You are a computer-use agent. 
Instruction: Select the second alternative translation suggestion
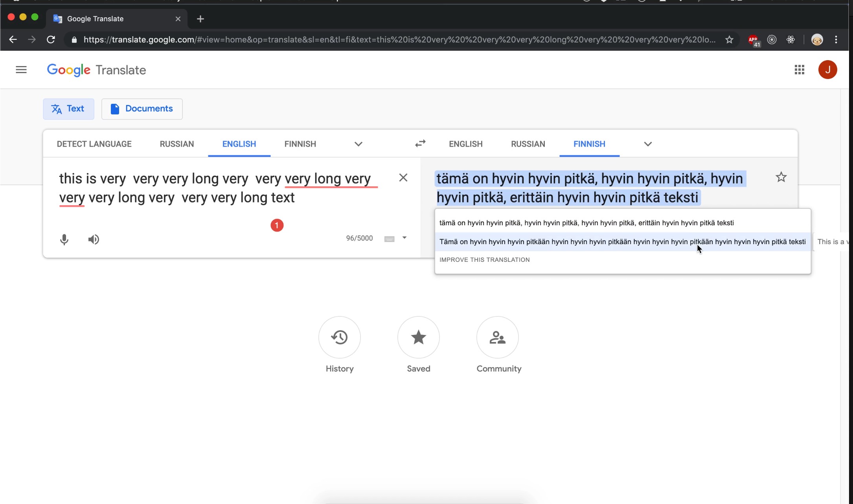[x=623, y=241]
